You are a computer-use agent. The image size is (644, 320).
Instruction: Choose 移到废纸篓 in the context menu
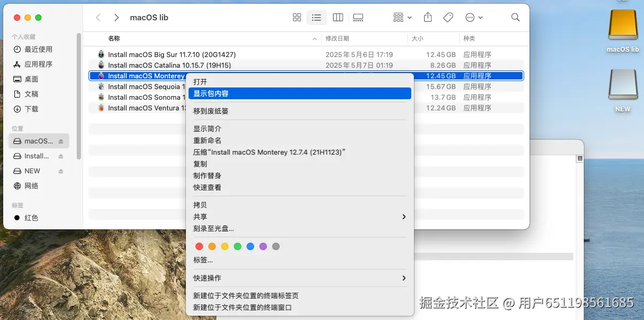point(300,111)
